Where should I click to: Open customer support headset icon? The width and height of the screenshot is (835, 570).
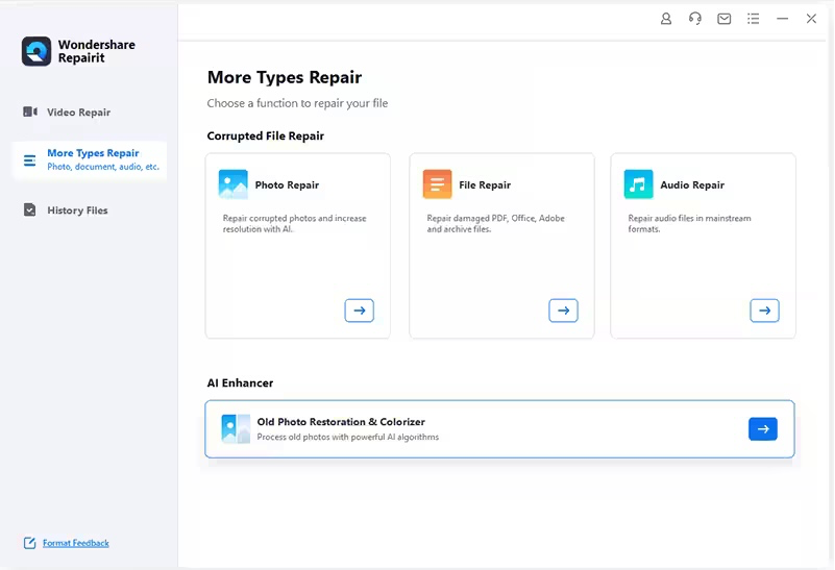click(695, 19)
